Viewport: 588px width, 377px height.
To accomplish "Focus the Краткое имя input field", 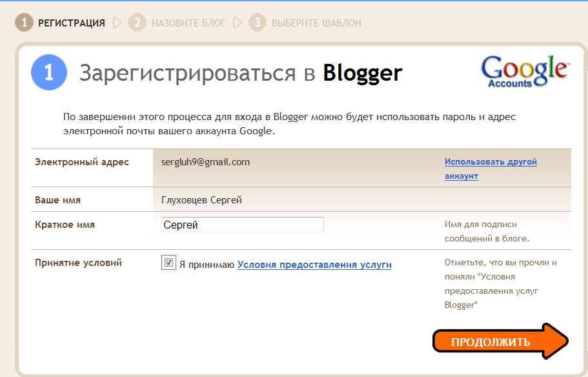I will (242, 225).
